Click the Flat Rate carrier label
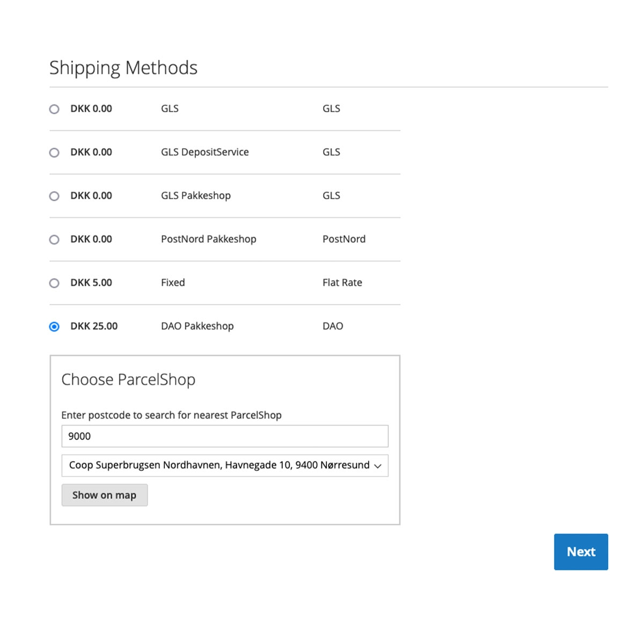 [x=342, y=282]
